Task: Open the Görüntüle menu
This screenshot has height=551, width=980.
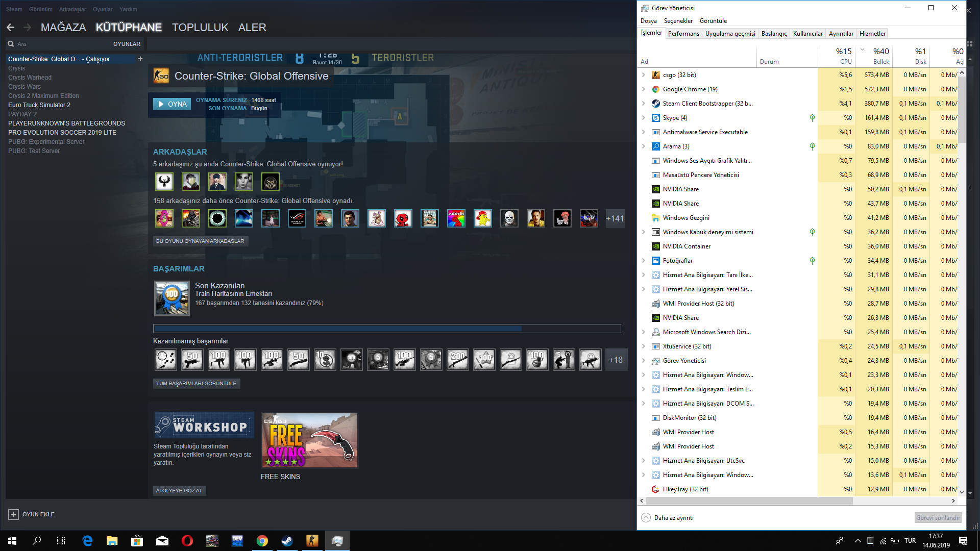Action: point(713,21)
